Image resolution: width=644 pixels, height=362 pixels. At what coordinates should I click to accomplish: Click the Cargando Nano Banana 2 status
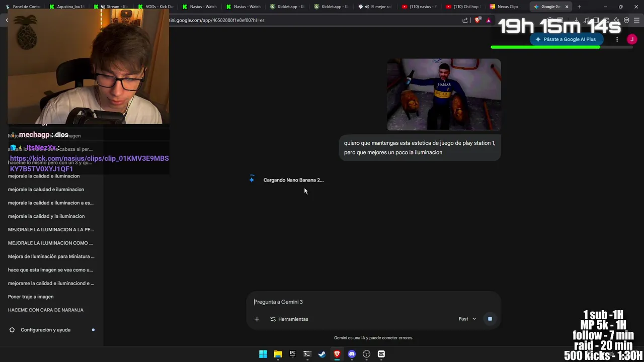point(293,180)
